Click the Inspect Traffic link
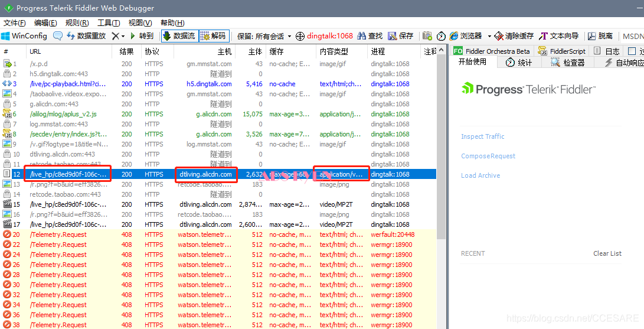Image resolution: width=644 pixels, height=329 pixels. pyautogui.click(x=483, y=136)
